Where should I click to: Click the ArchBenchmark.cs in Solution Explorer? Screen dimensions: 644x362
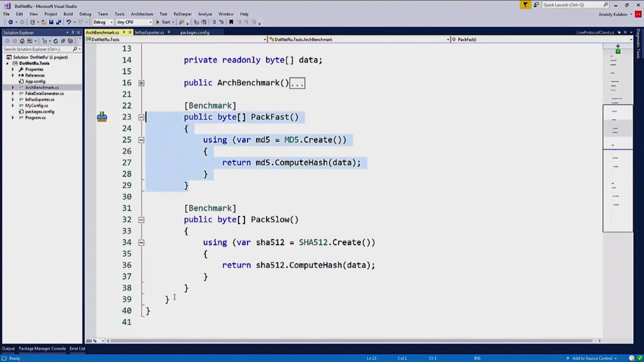(42, 87)
